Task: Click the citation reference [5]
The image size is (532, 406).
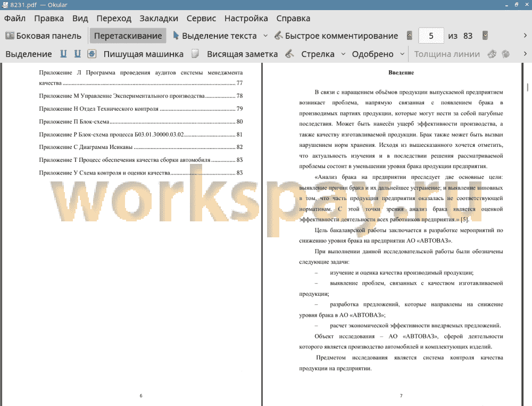Action: [x=465, y=220]
